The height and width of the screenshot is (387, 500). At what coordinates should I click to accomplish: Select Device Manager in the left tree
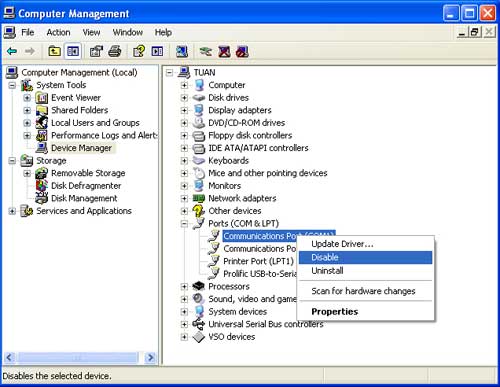tap(81, 148)
